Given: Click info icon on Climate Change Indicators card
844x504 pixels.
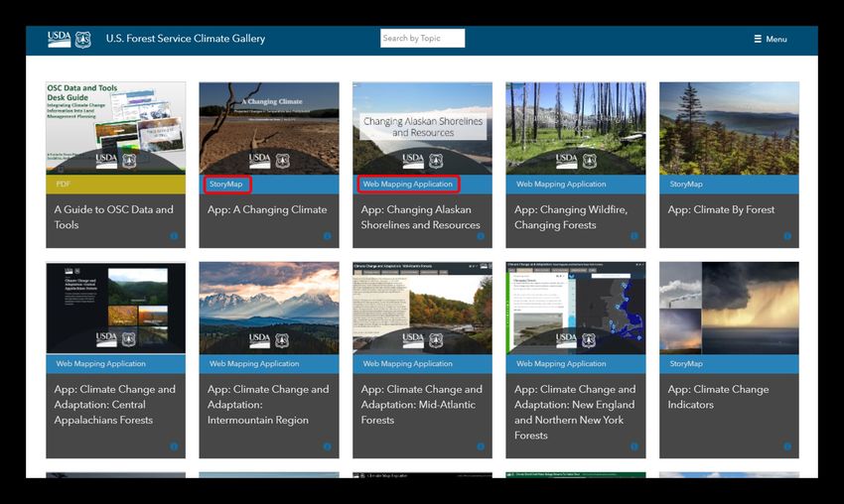Looking at the screenshot, I should 787,446.
